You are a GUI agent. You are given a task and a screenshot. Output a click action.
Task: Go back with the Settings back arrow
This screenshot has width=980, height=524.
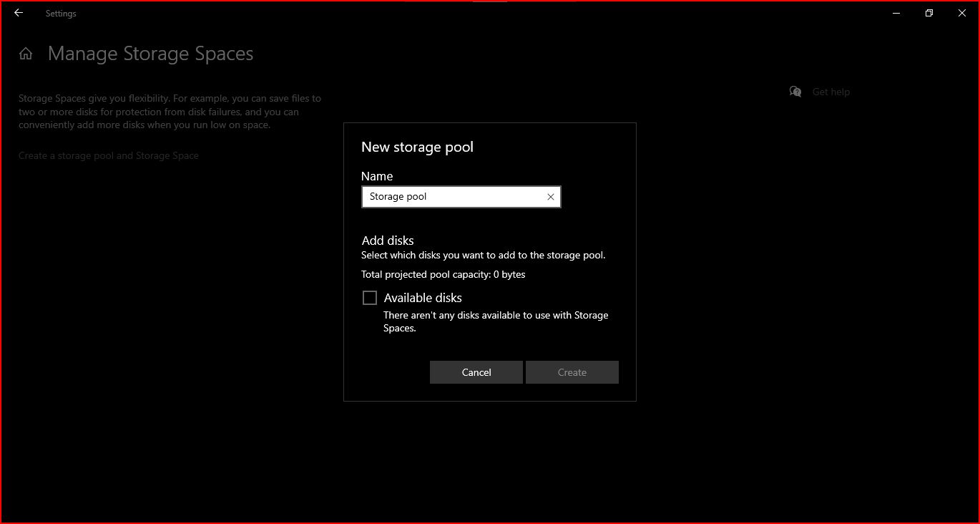click(x=19, y=13)
